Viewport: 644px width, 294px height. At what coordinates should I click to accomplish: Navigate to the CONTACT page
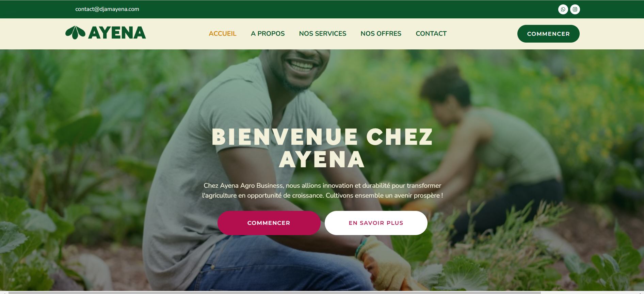pyautogui.click(x=431, y=33)
